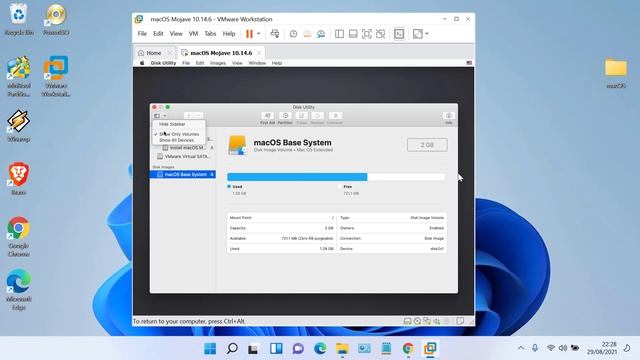
Task: Select macOS Base System in sidebar
Action: coord(182,174)
